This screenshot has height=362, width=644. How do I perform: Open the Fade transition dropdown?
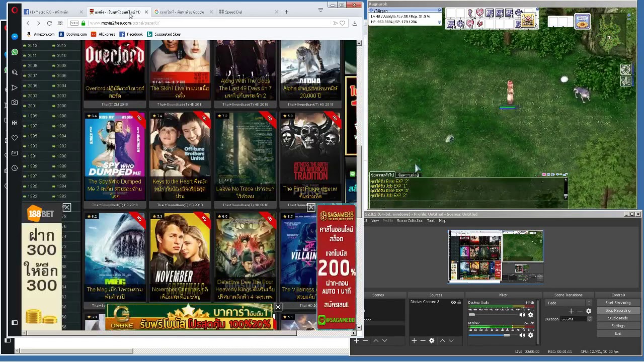coord(569,303)
